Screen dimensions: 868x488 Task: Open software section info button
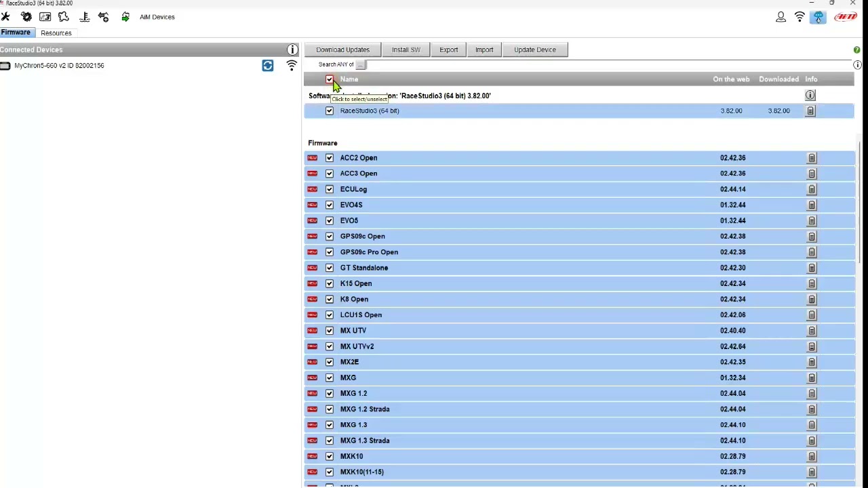810,95
